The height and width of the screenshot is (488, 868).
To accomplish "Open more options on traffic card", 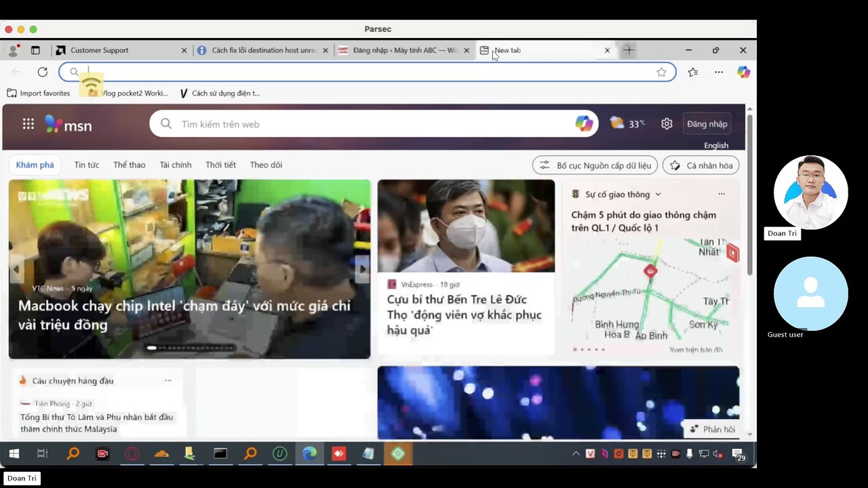I will tap(721, 194).
